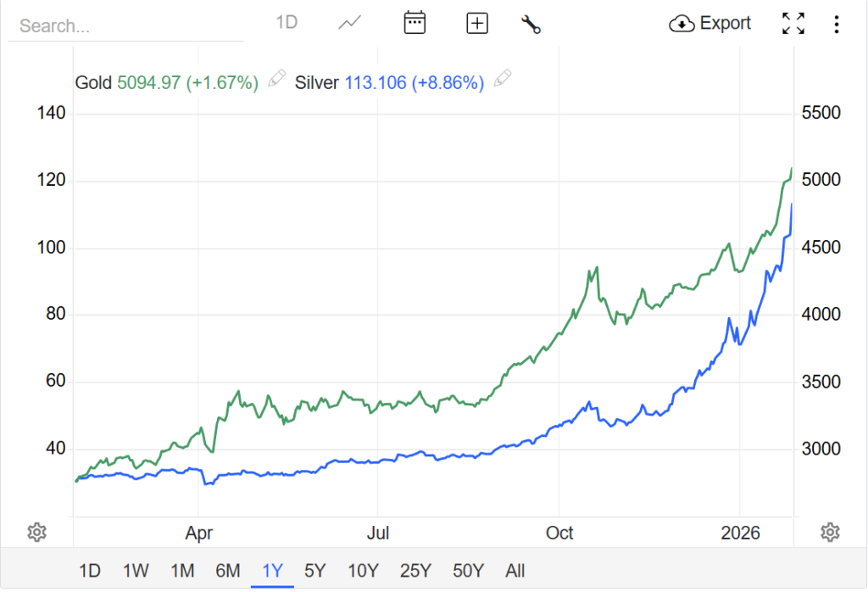Open the chart type line icon
Image resolution: width=868 pixels, height=592 pixels.
point(350,24)
